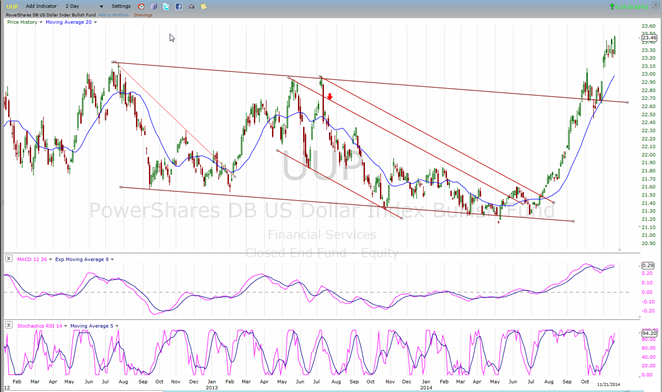Click the 21.20 price axis label
The image size is (662, 392).
(648, 219)
